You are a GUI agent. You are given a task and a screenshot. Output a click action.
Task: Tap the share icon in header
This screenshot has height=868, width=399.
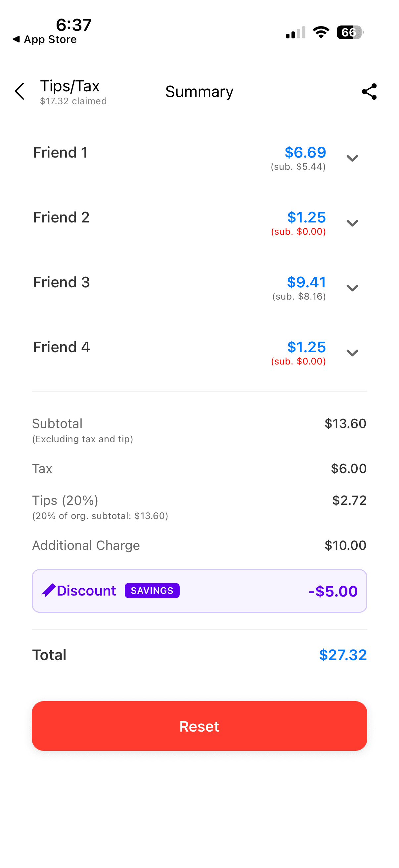(x=369, y=91)
